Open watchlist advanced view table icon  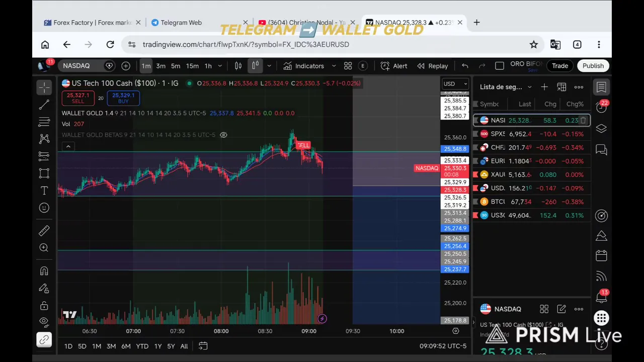[561, 87]
